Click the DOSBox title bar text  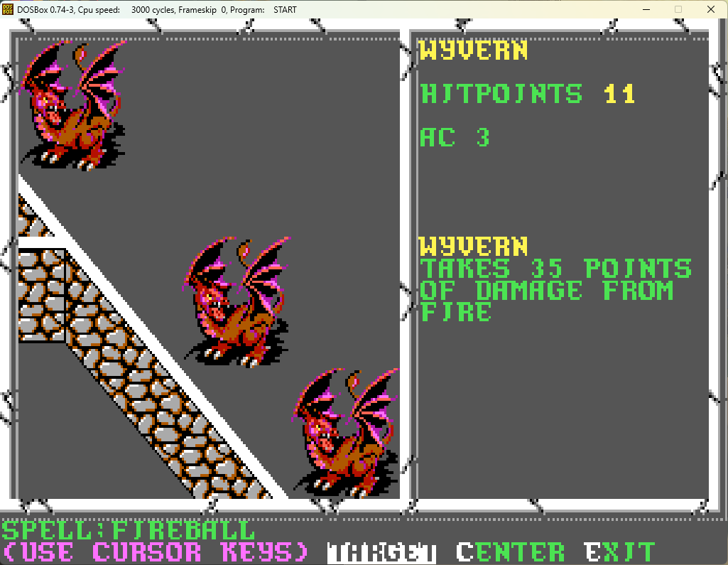[x=157, y=10]
